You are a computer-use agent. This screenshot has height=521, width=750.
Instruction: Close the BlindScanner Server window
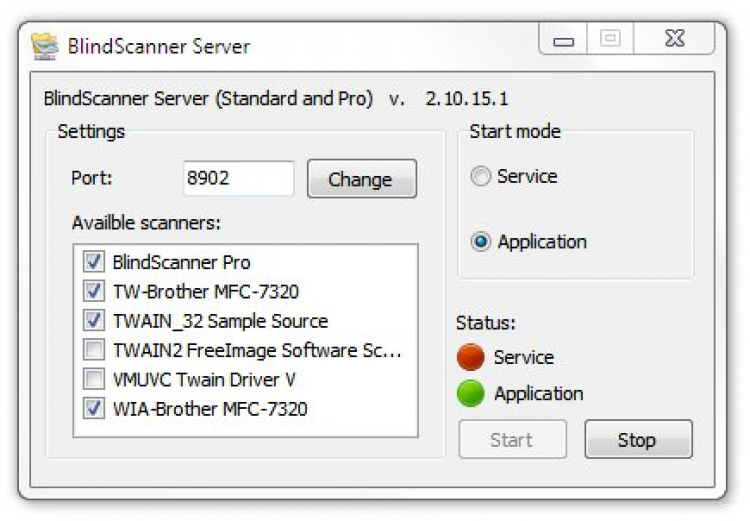(x=674, y=40)
